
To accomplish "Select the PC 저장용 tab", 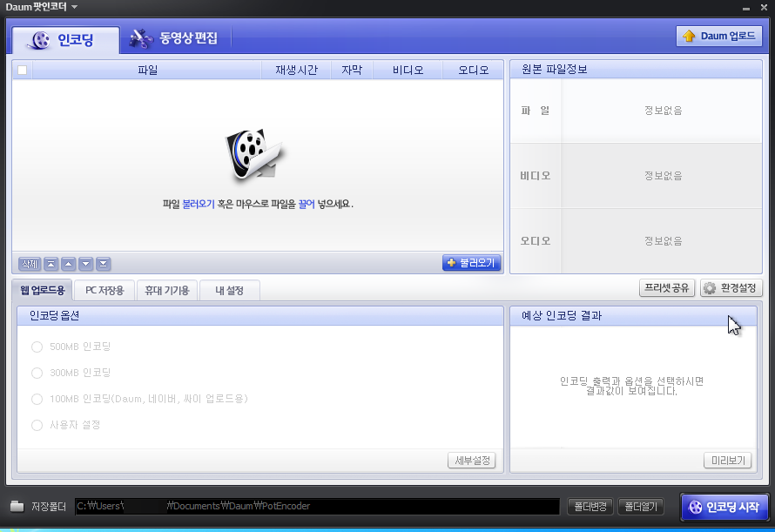I will pyautogui.click(x=104, y=290).
